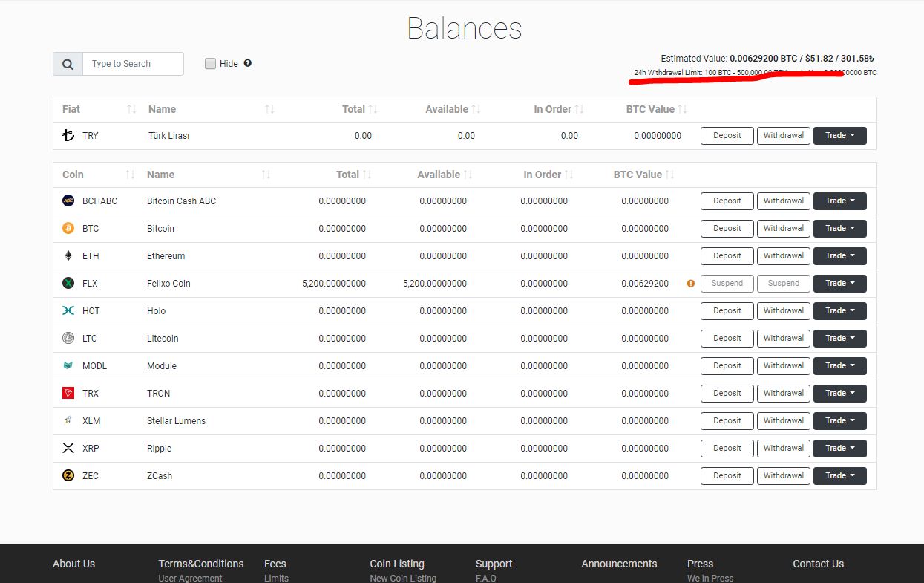Click the Litecoin LTC logo

coord(68,338)
